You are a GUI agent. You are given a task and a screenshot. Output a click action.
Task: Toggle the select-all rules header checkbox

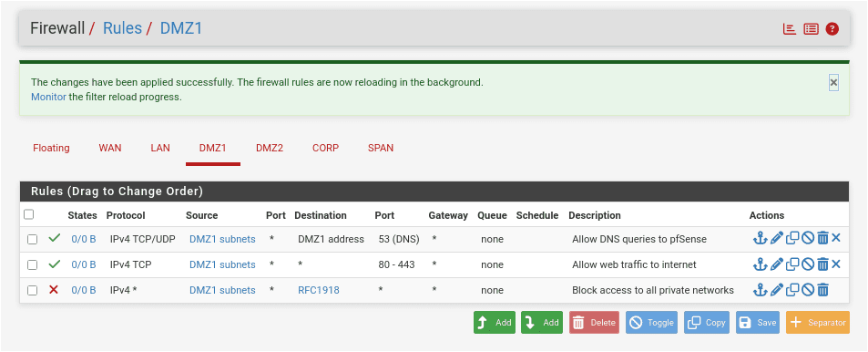coord(29,214)
